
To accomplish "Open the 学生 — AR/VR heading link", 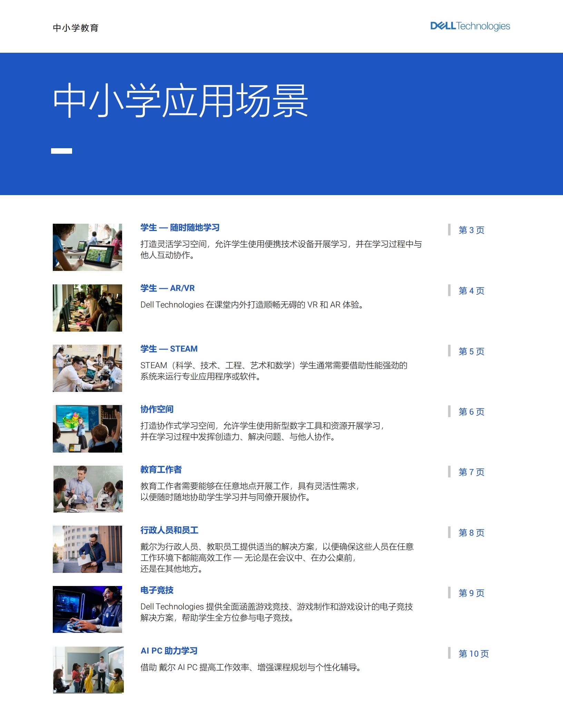I will tap(167, 288).
